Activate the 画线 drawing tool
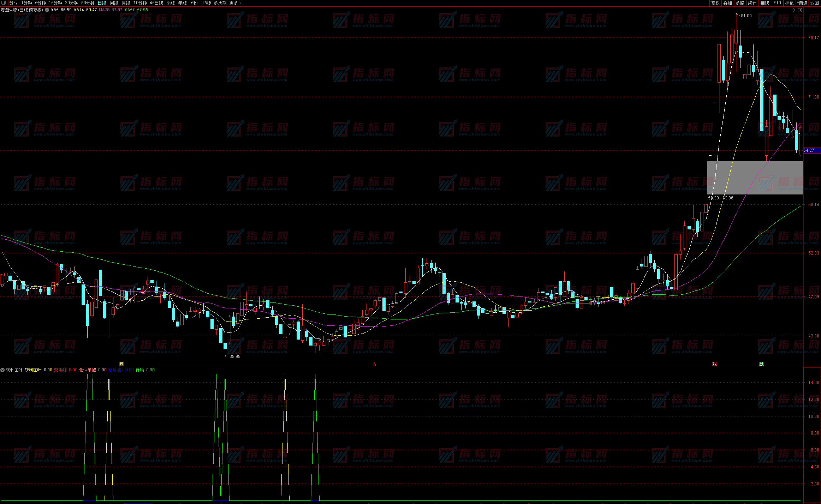 point(765,3)
